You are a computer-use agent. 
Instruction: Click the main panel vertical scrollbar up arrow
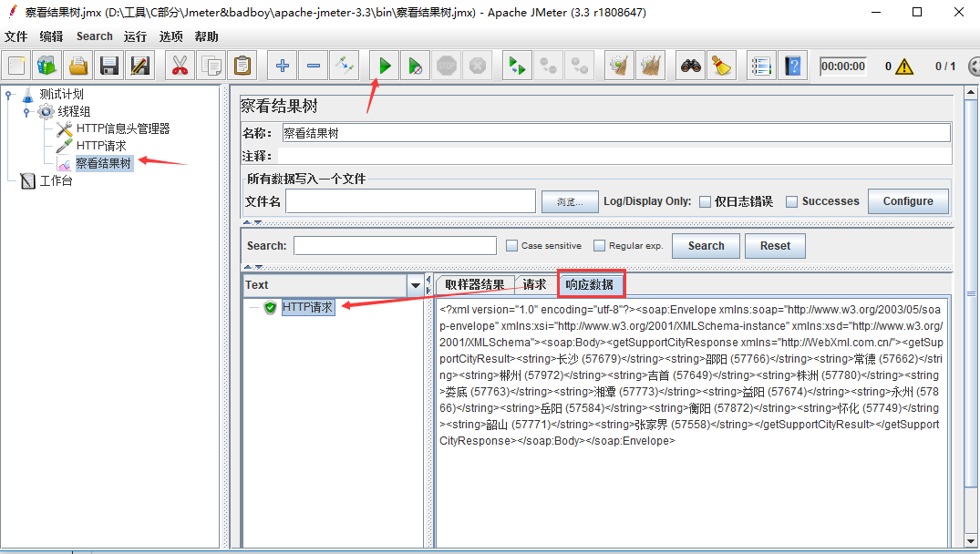(971, 92)
